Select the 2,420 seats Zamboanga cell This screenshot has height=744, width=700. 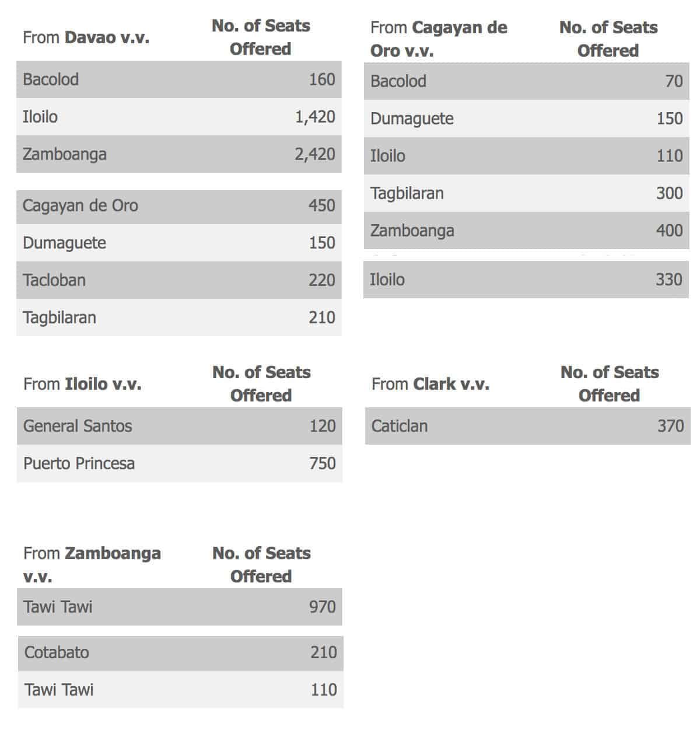(315, 154)
